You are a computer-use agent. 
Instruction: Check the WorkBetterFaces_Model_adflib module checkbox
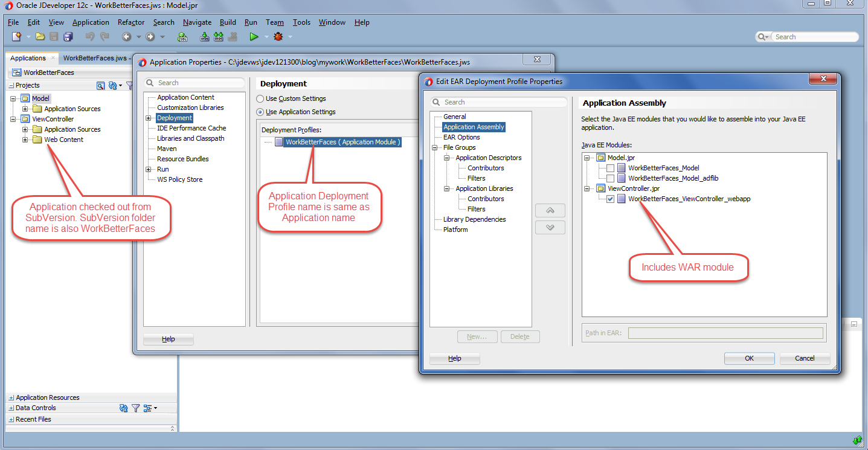point(610,178)
